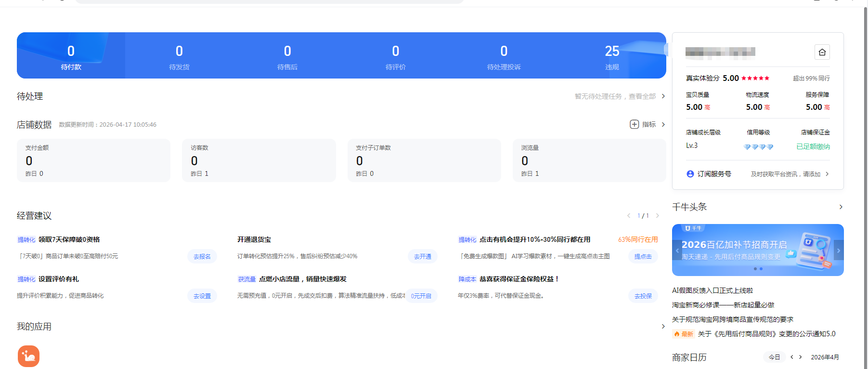The width and height of the screenshot is (868, 369).
Task: Open news 关于规范淘宝网跨境商品宣传规范的要求
Action: coord(733,319)
